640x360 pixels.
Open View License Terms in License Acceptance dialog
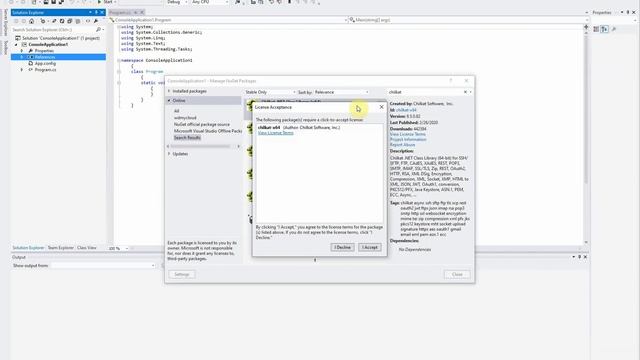[x=276, y=133]
